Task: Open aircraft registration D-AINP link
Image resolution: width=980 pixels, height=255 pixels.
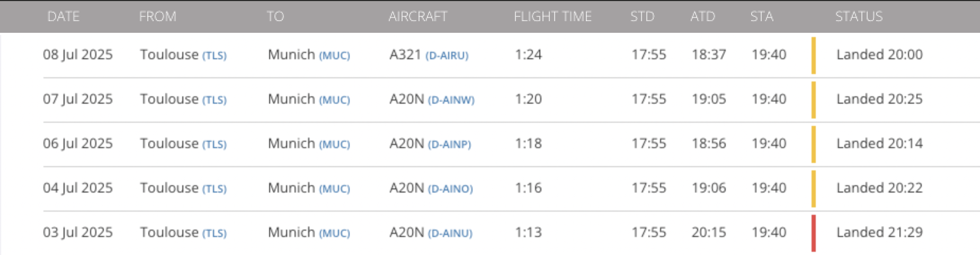Action: pos(449,144)
